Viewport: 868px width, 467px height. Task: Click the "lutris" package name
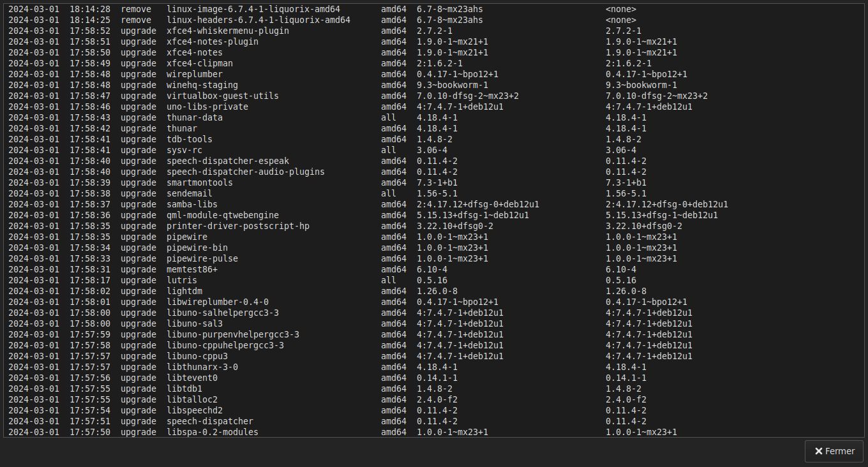tap(182, 281)
